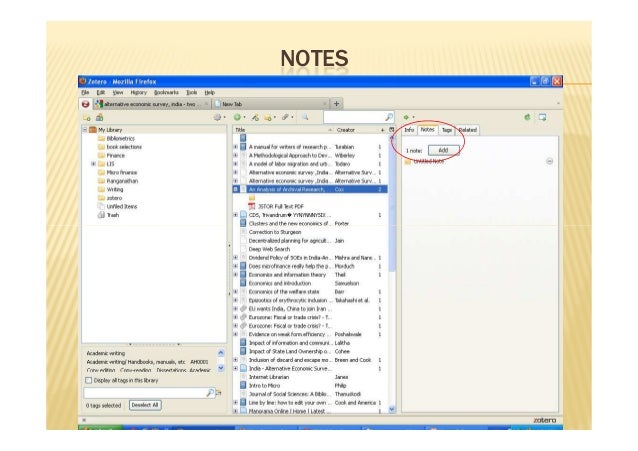Click the Create Item from Current Page wand icon

click(x=255, y=117)
